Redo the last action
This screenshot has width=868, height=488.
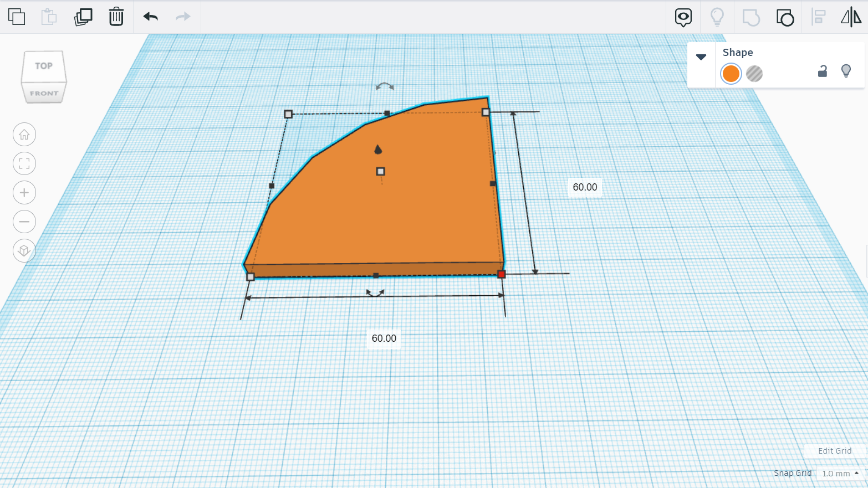tap(182, 17)
